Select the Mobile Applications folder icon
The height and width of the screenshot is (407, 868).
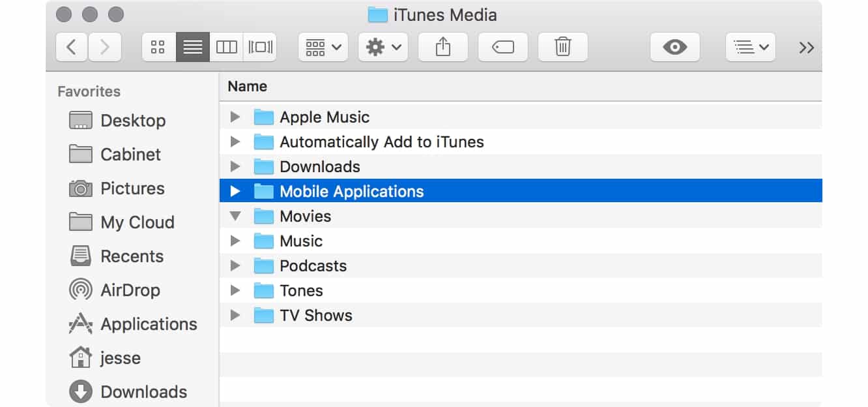[x=263, y=192]
